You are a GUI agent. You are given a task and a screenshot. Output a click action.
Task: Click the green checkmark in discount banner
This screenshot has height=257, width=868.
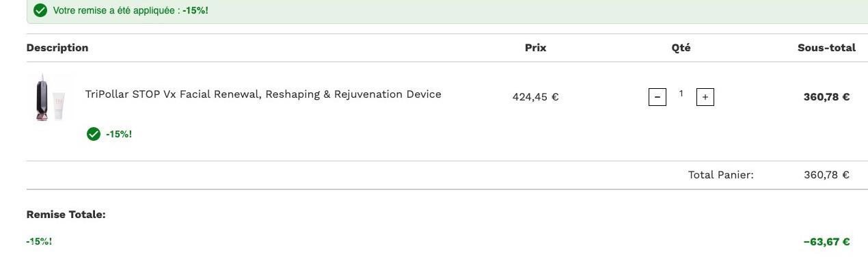point(40,10)
